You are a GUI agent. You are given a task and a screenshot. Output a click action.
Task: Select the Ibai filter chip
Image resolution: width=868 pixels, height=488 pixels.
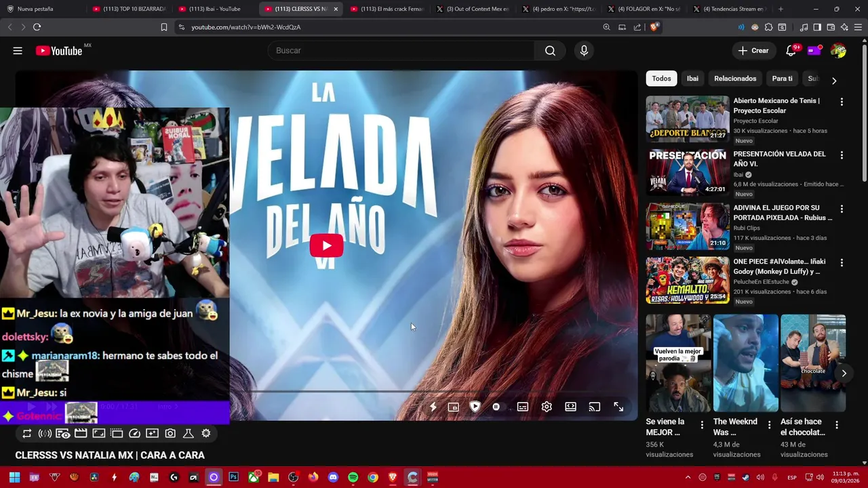coord(692,79)
